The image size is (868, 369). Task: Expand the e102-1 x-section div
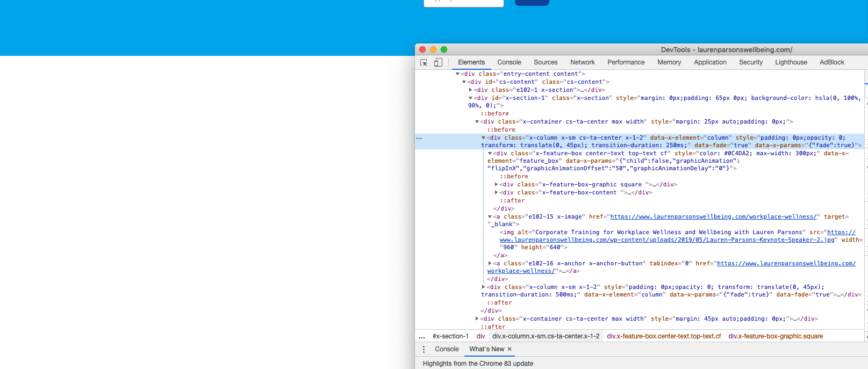point(470,90)
